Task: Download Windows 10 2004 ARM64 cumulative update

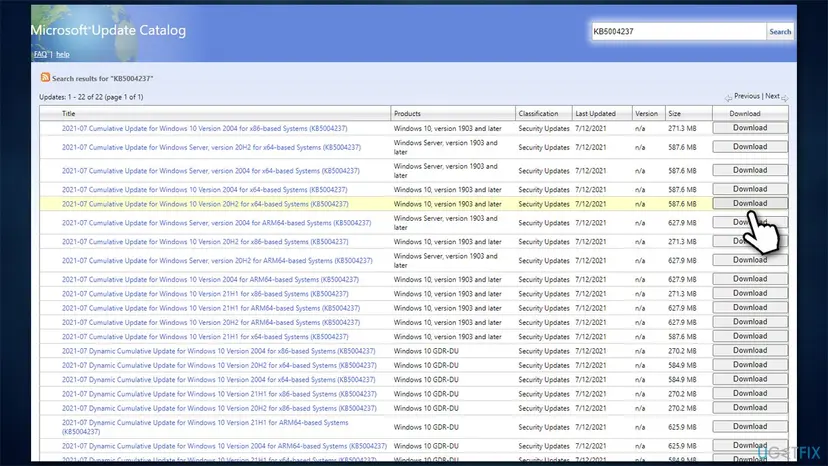Action: point(750,279)
